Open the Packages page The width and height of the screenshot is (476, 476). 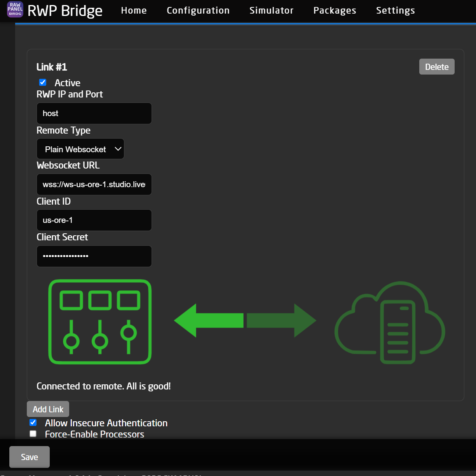pos(335,10)
